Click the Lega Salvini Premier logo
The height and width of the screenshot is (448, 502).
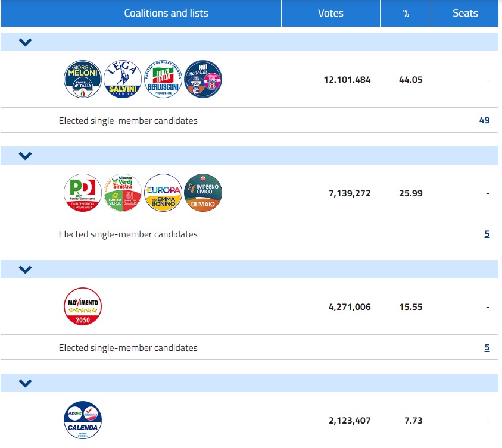pos(123,79)
